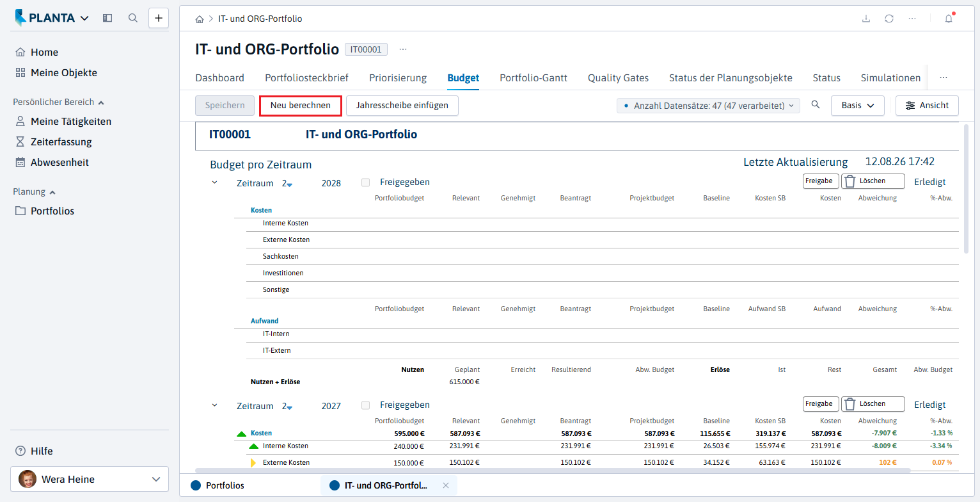Open ellipsis menu next to IT00001 badge
The width and height of the screenshot is (980, 502).
coord(403,49)
